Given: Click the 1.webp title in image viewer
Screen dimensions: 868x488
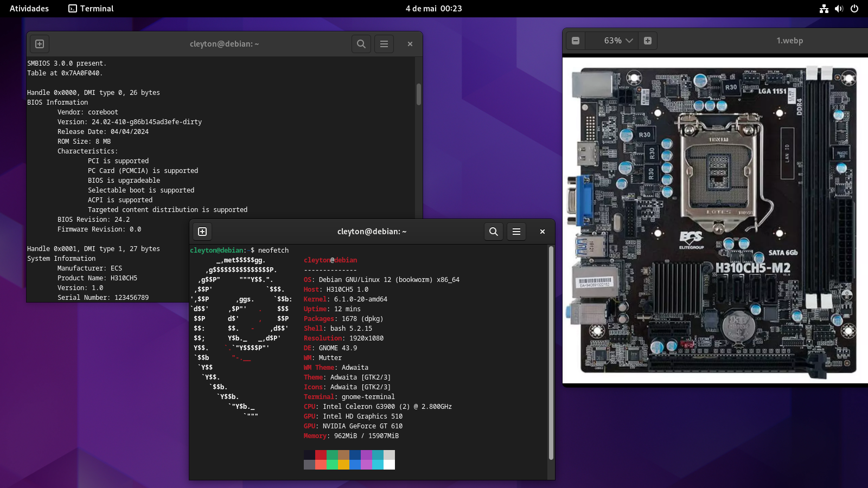Looking at the screenshot, I should [789, 41].
